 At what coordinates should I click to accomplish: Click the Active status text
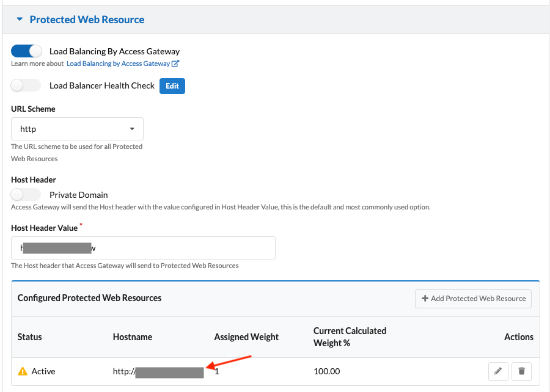(43, 371)
